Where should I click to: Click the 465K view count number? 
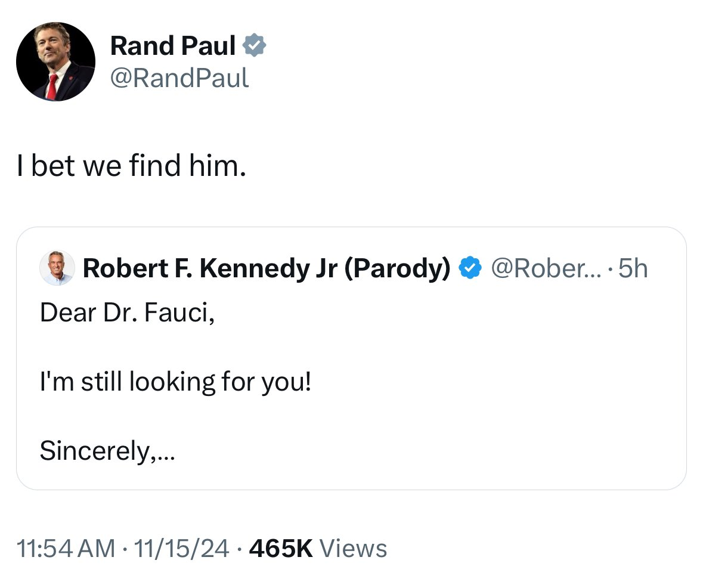[281, 549]
